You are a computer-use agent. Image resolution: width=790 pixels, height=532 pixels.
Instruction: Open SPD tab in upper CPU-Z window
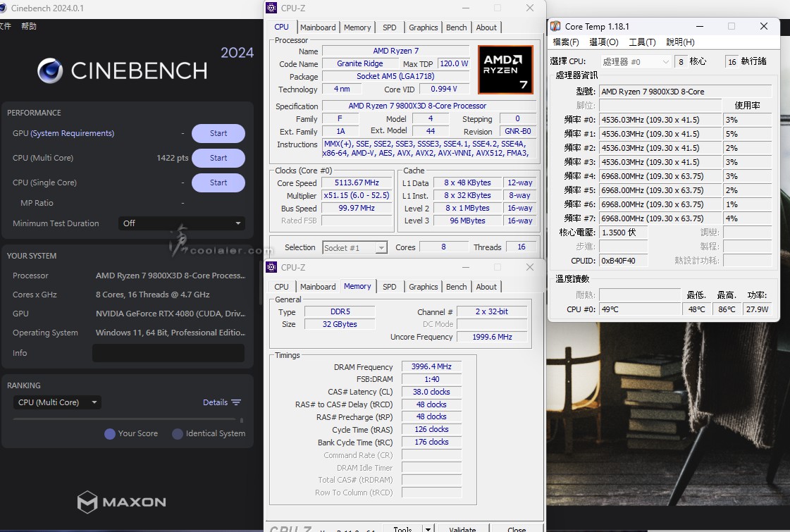tap(390, 27)
